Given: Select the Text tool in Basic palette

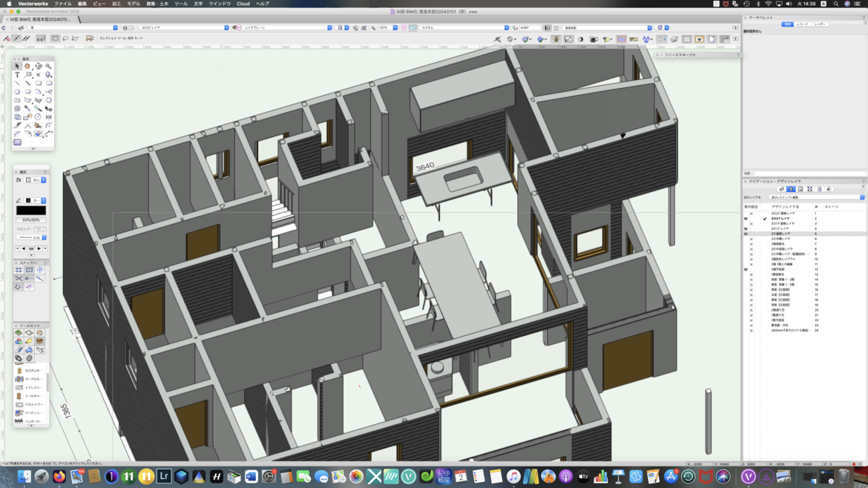Looking at the screenshot, I should tap(17, 75).
